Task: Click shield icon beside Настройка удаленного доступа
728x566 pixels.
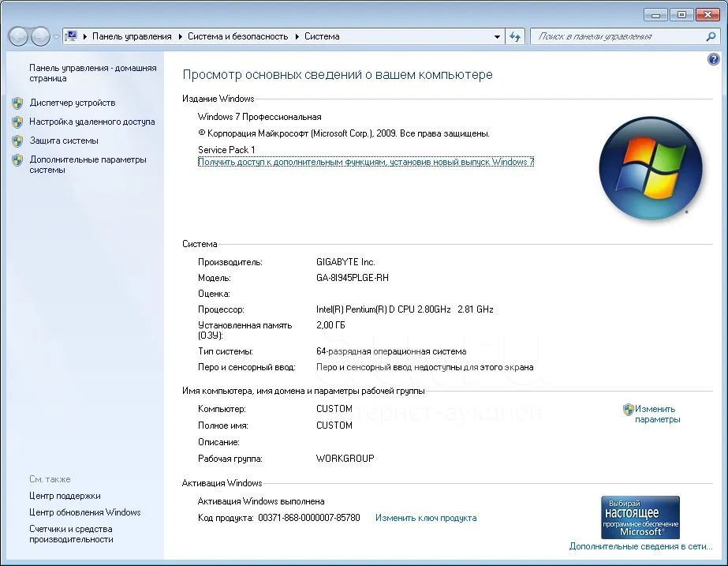Action: coord(17,122)
